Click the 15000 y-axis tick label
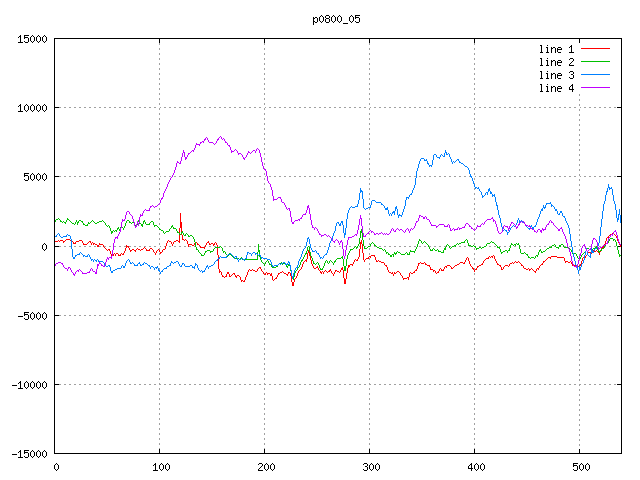Screen dimensions: 640x480 (32, 39)
